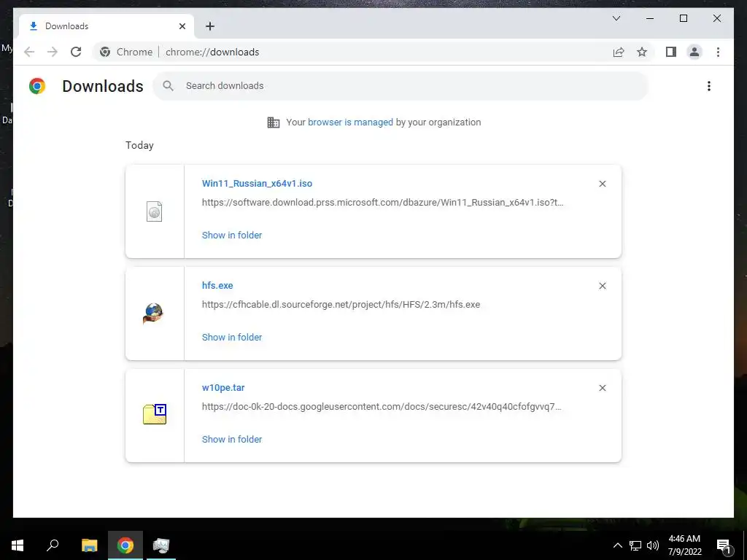Show hfs.exe in folder
The height and width of the screenshot is (560, 747).
(x=232, y=337)
